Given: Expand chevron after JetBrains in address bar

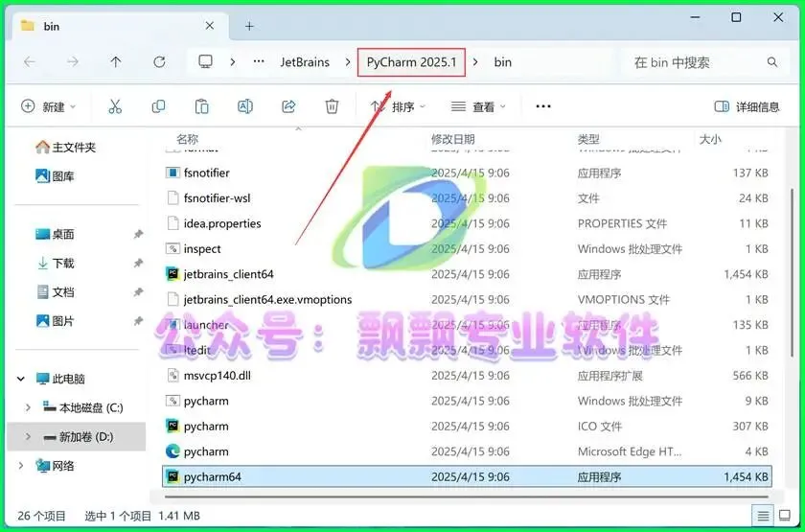Looking at the screenshot, I should [x=349, y=62].
